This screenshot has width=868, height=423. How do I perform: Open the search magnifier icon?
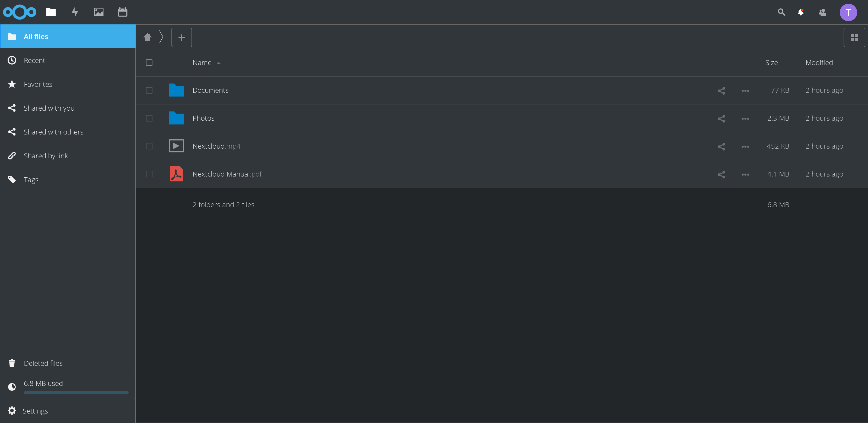click(x=781, y=12)
